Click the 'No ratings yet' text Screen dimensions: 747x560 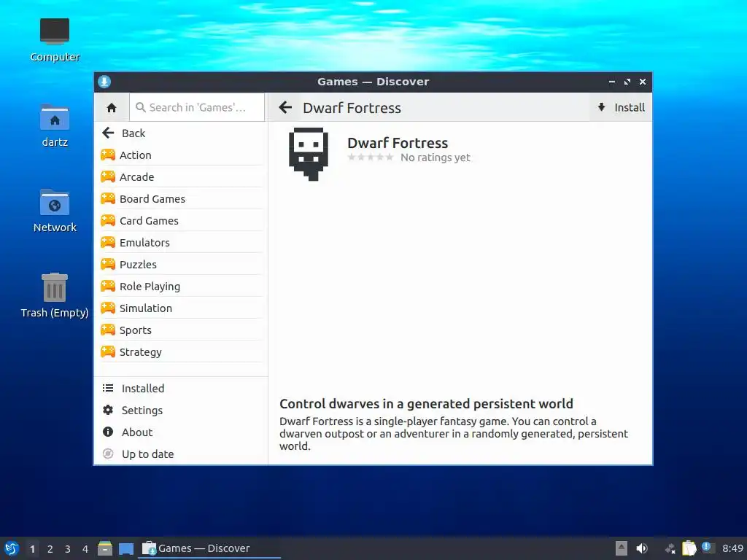click(436, 157)
